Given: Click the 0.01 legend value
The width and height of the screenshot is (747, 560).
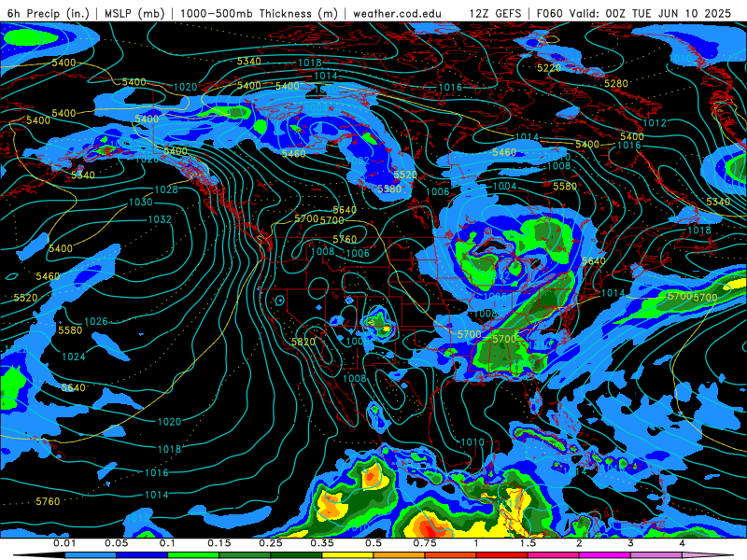Looking at the screenshot, I should [x=64, y=543].
